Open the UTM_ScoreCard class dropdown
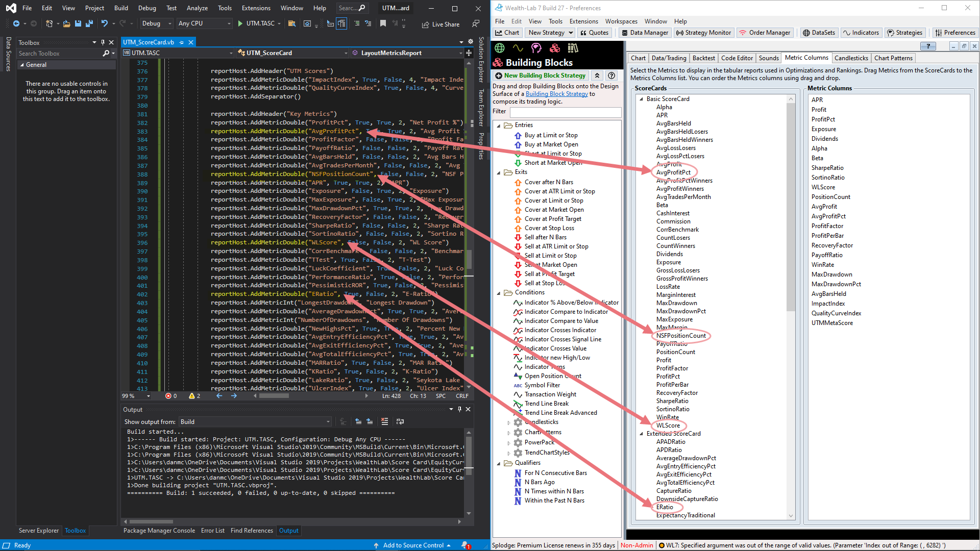The image size is (980, 551). tap(293, 53)
